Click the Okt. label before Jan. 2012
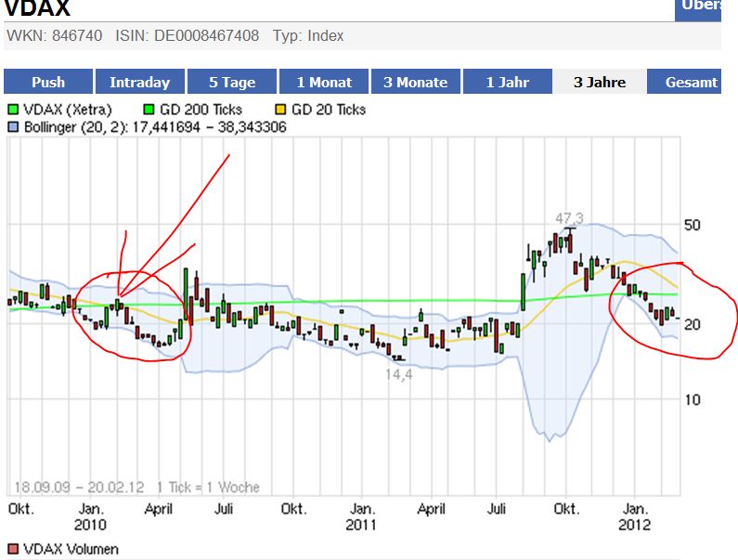The image size is (738, 560). click(x=565, y=509)
